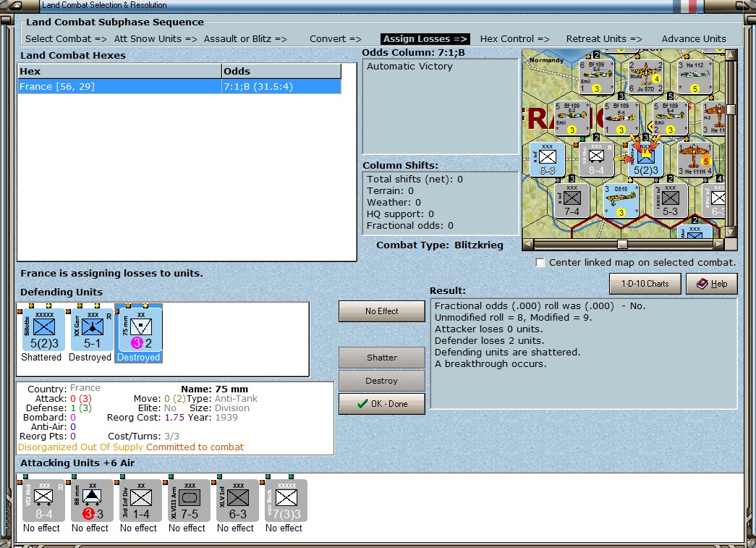The height and width of the screenshot is (548, 756).
Task: Click 'A breakthrough occurs.' result line
Action: click(490, 363)
